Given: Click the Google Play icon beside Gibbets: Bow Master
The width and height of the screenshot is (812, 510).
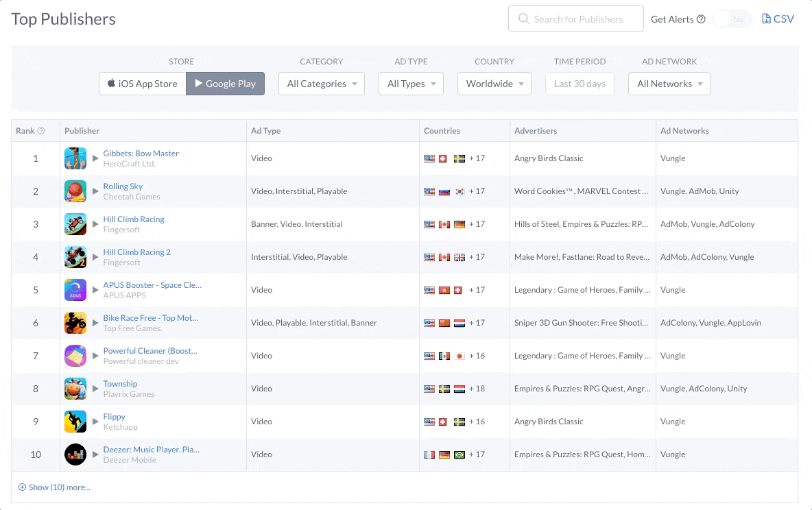Looking at the screenshot, I should 95,158.
